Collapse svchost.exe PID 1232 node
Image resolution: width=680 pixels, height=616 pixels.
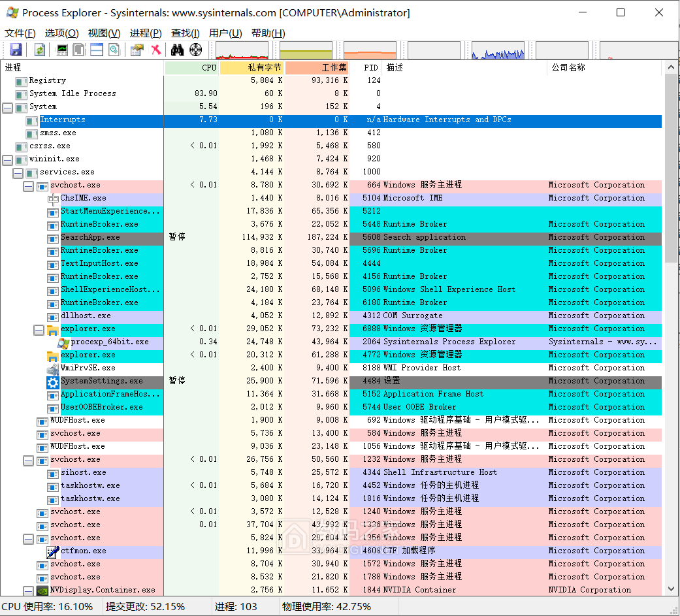[28, 461]
